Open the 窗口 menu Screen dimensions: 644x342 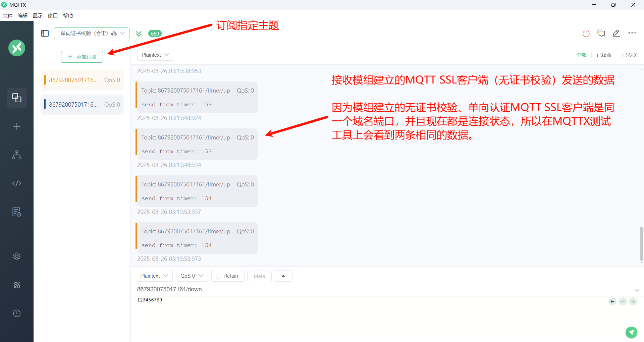(x=53, y=15)
